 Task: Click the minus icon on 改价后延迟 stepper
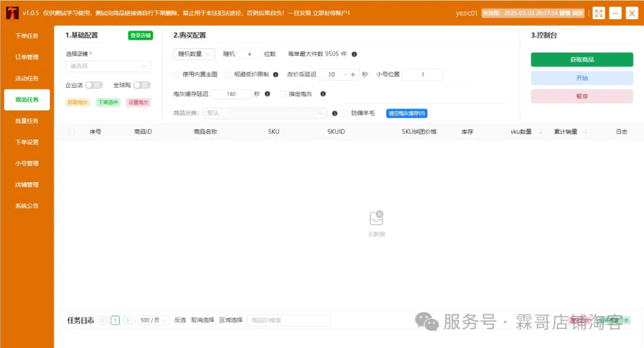pyautogui.click(x=345, y=75)
